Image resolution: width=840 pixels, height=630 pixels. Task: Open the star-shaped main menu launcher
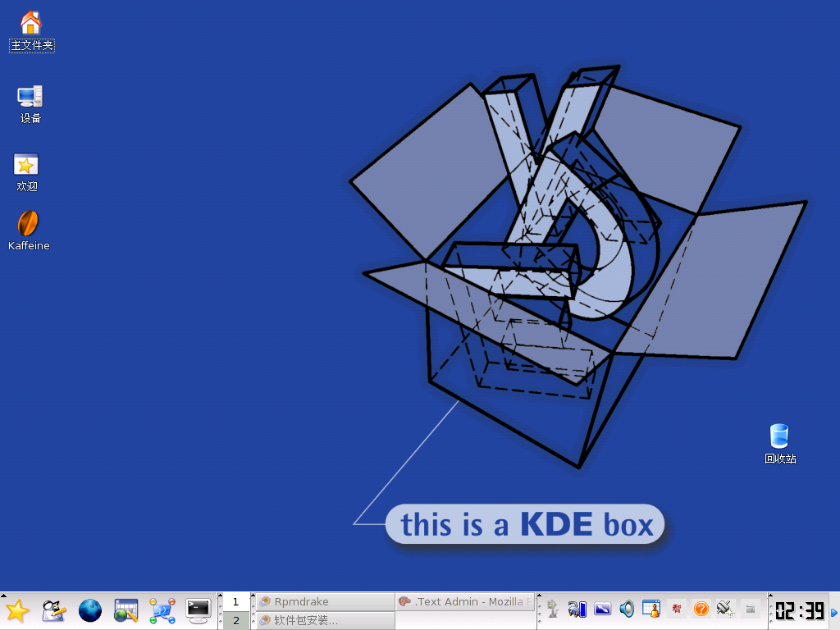pos(17,610)
